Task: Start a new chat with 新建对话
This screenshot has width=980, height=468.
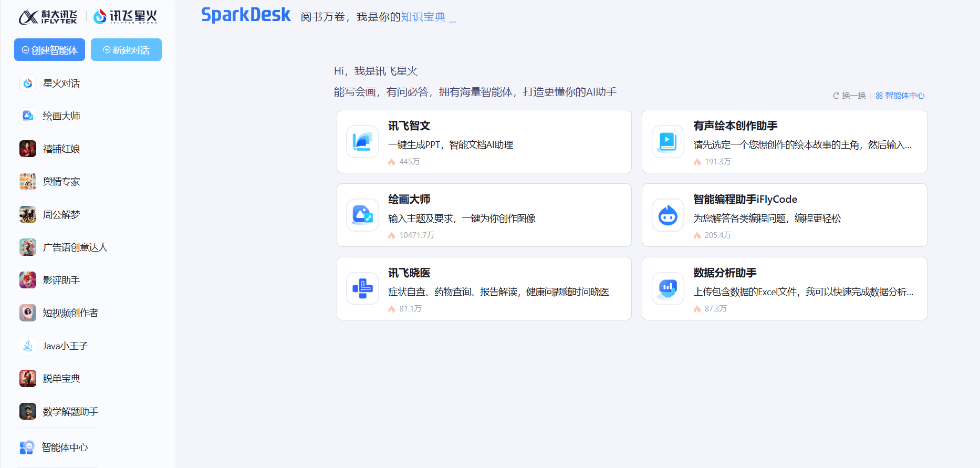Action: tap(126, 50)
